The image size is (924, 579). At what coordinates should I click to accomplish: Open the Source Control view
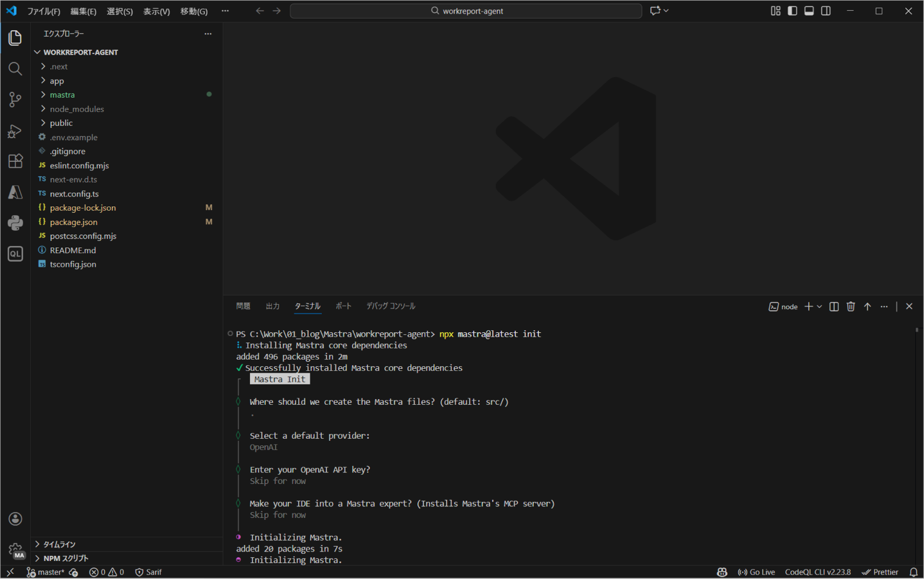(15, 100)
